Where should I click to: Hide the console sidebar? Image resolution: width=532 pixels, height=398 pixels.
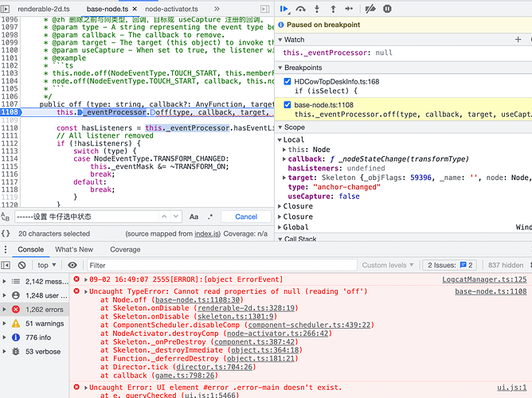(6, 265)
